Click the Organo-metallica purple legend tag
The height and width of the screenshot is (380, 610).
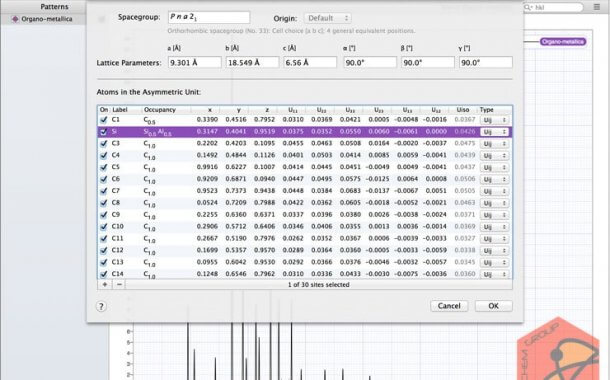tap(563, 42)
